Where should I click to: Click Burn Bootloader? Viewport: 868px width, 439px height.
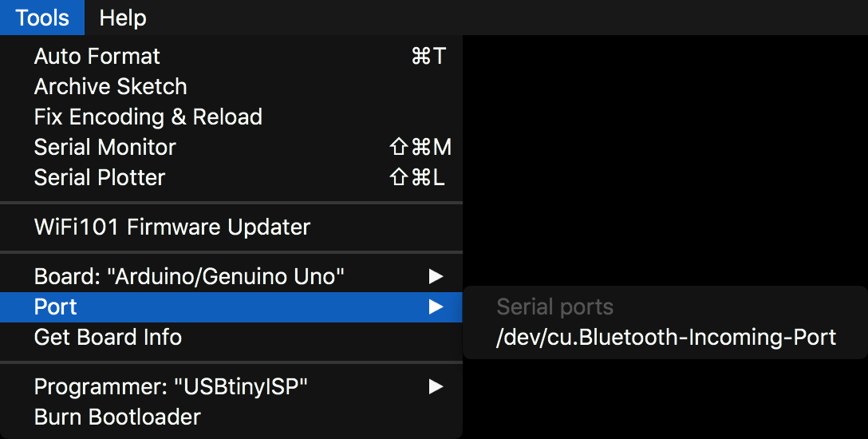pyautogui.click(x=117, y=417)
